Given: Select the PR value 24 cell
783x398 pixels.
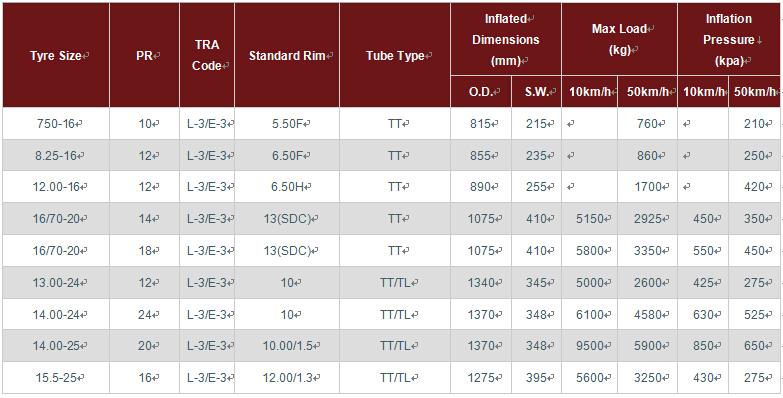Looking at the screenshot, I should click(x=144, y=315).
